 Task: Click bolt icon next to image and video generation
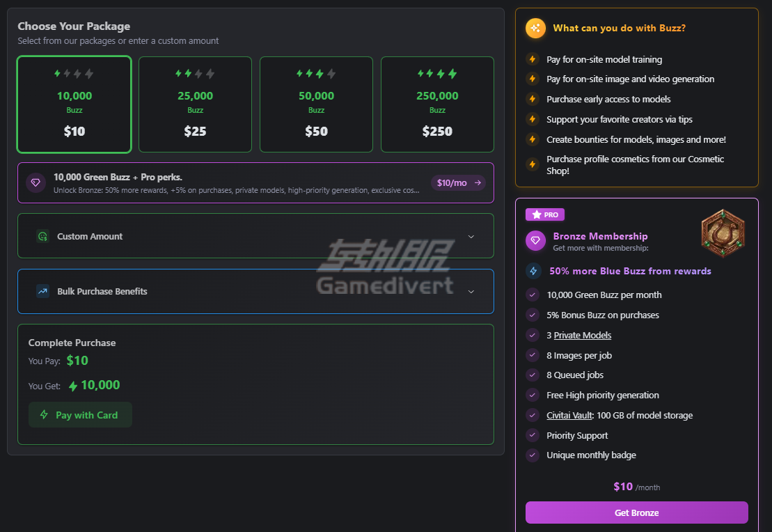pos(533,79)
